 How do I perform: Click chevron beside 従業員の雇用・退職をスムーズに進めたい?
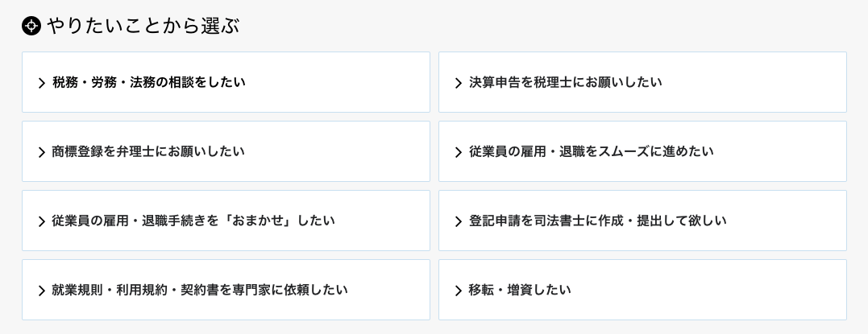(459, 152)
